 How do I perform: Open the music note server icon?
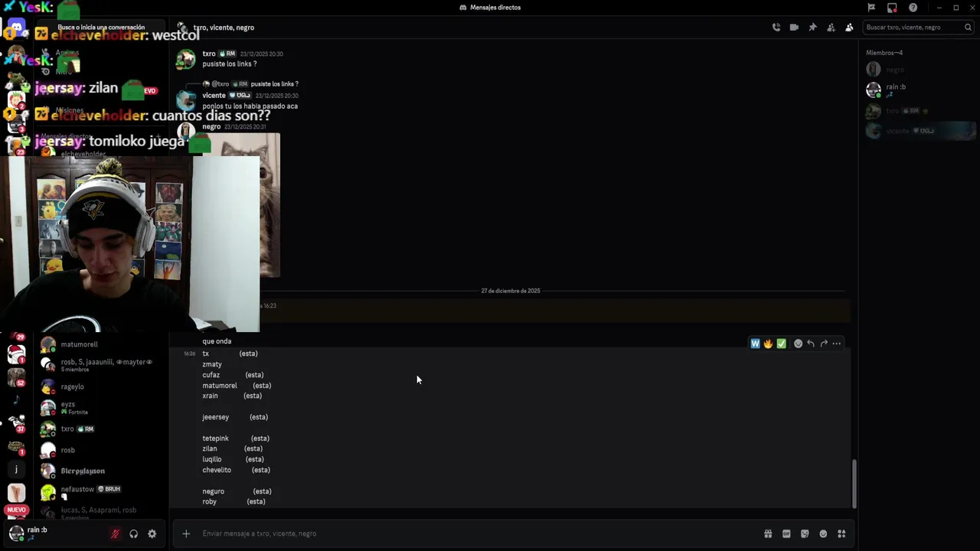(16, 399)
